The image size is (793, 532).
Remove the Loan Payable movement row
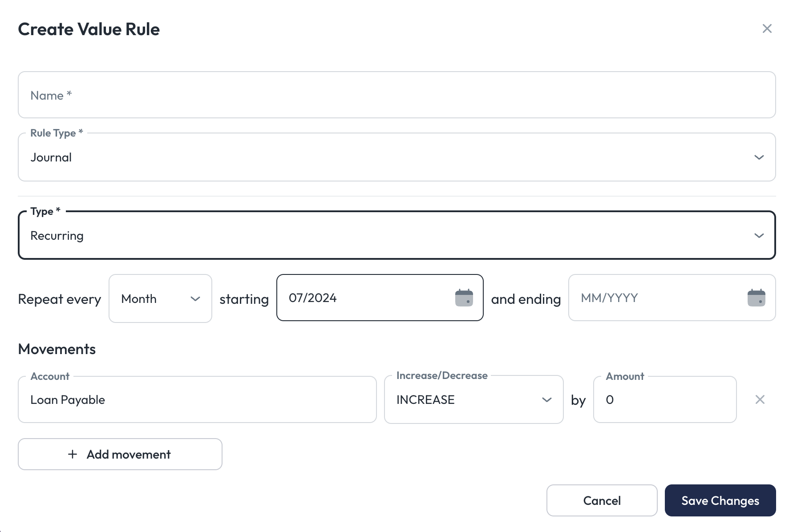tap(760, 400)
